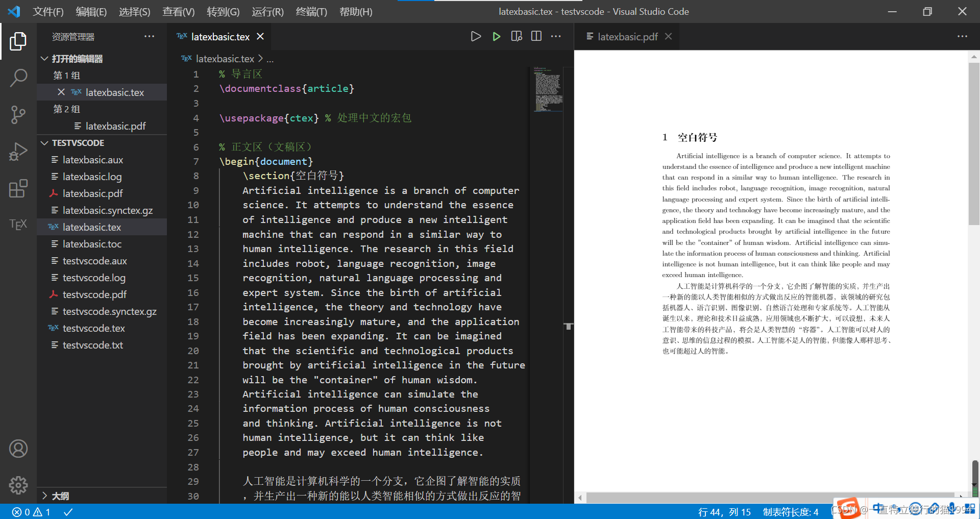
Task: Open the 查看(V) menu
Action: [179, 11]
